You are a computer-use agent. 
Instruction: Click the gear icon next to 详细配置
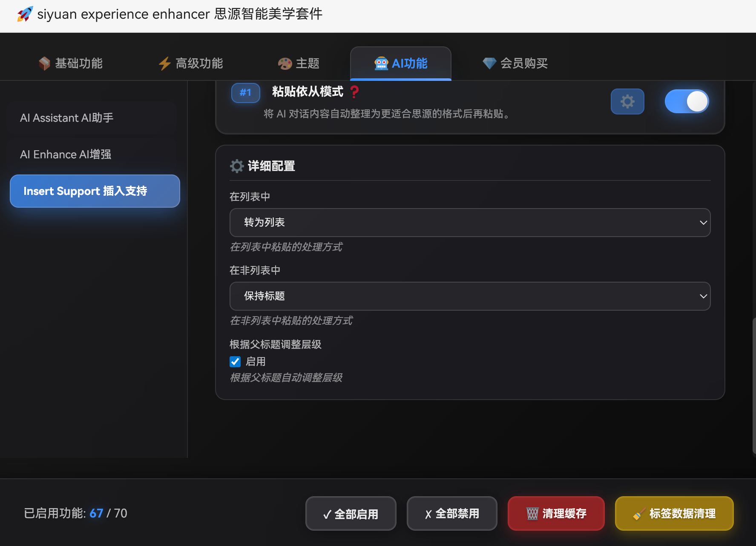(237, 166)
